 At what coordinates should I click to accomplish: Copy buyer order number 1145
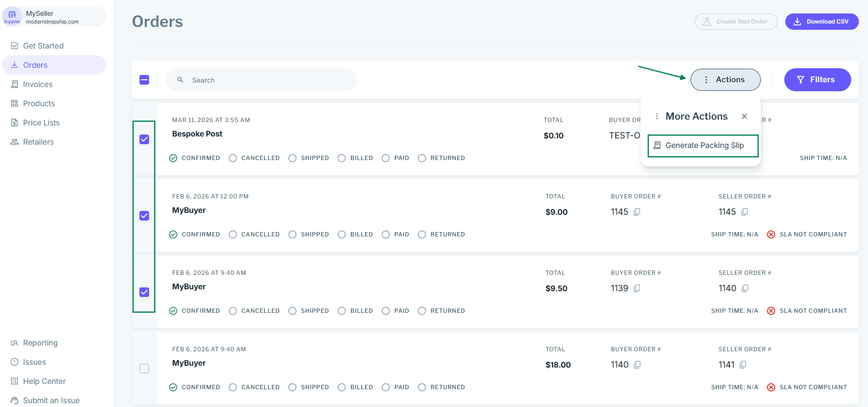pyautogui.click(x=637, y=212)
